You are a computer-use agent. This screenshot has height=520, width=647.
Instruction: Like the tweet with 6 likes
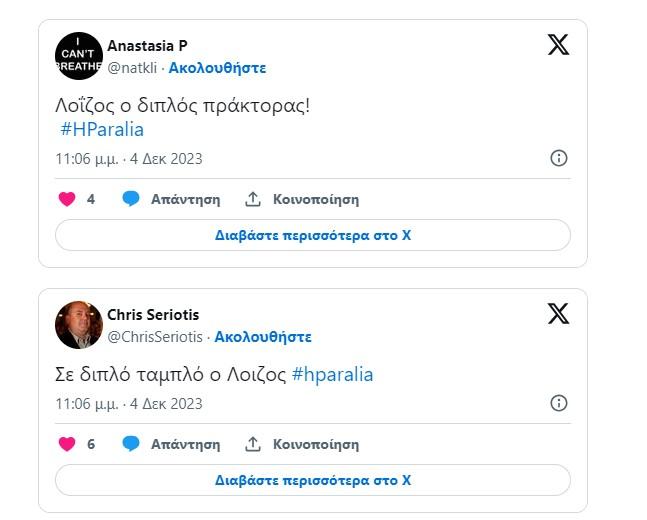tap(67, 444)
